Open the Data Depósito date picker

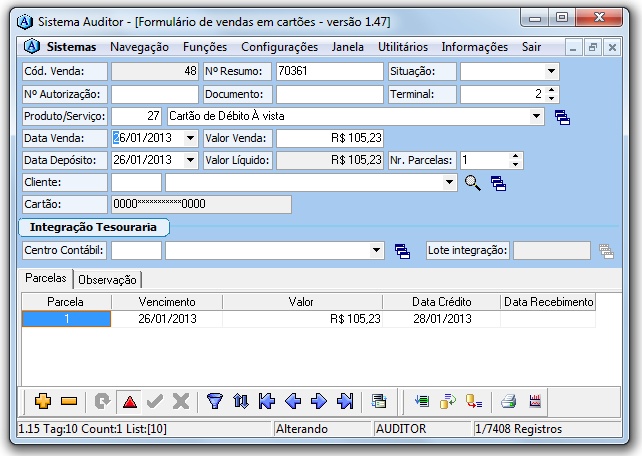190,160
